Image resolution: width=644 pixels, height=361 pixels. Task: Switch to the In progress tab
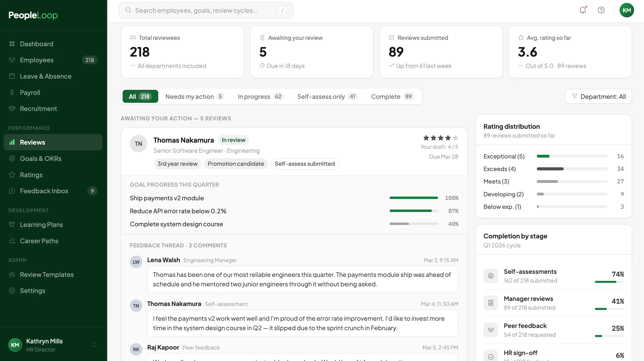(261, 96)
